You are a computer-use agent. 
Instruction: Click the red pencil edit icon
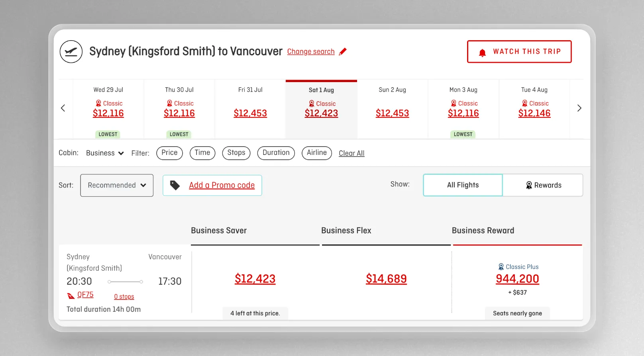tap(343, 52)
